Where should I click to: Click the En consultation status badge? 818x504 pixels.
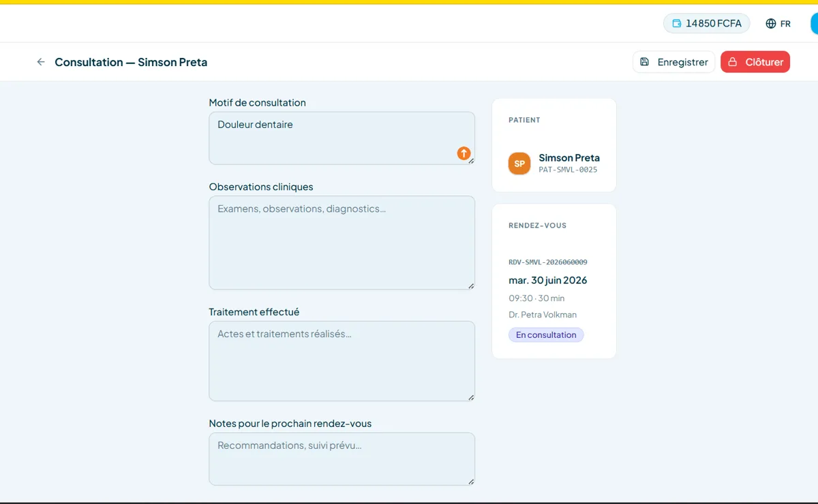click(546, 334)
